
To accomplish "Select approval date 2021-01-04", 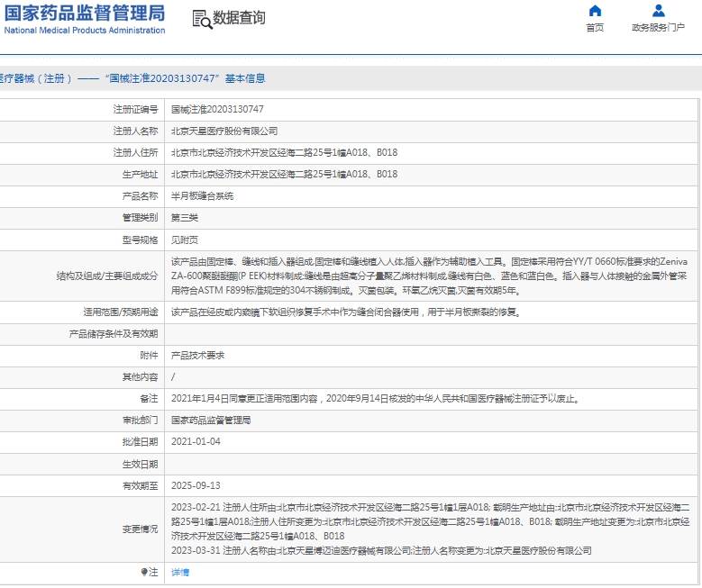I will pyautogui.click(x=196, y=441).
